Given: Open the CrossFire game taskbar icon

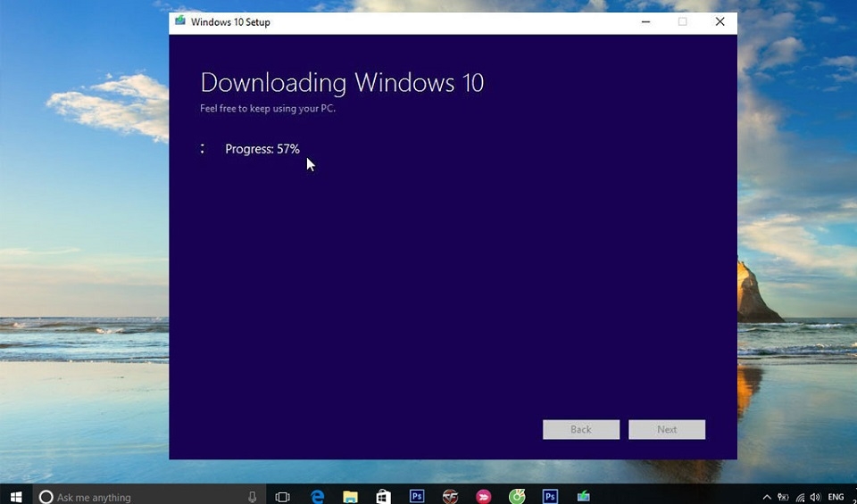Looking at the screenshot, I should pyautogui.click(x=450, y=496).
